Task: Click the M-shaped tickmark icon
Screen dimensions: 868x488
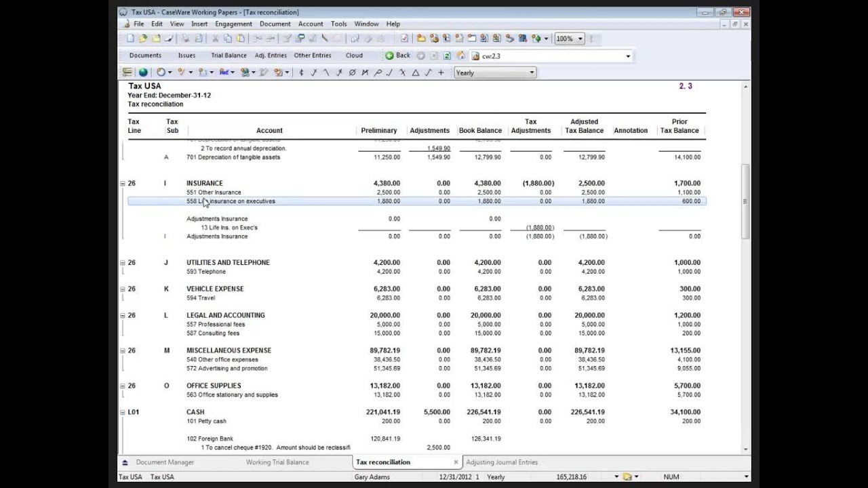Action: coord(365,73)
